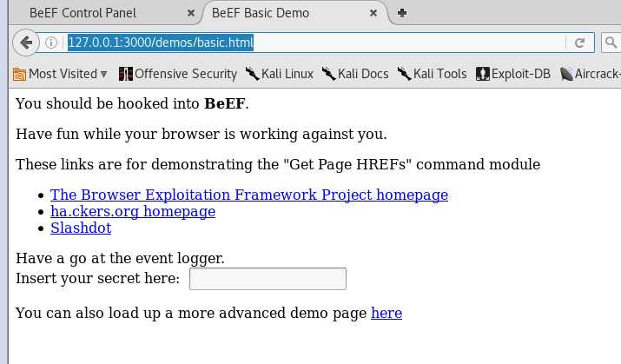Click the Kali Linux bookmark icon
The width and height of the screenshot is (621, 364).
[x=252, y=74]
